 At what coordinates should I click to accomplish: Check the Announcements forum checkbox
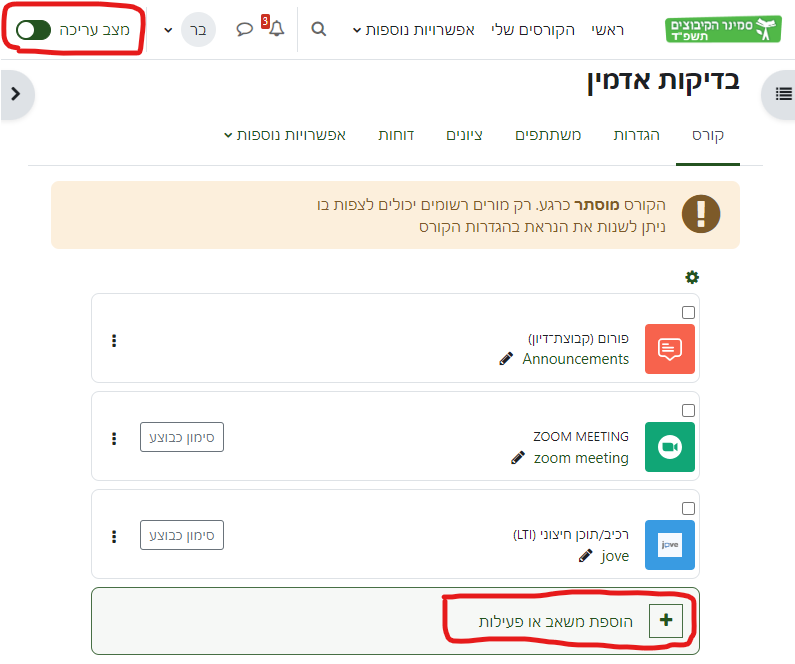coord(688,312)
